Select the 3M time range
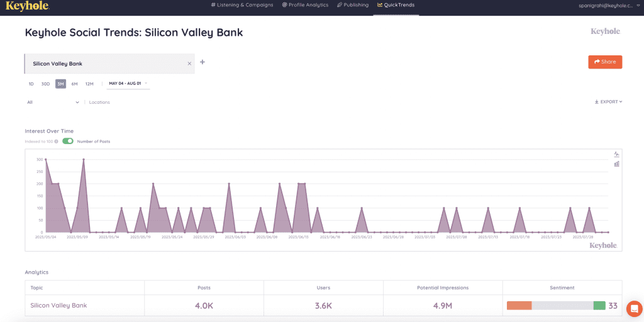Screen dimensions: 644x322 61,84
